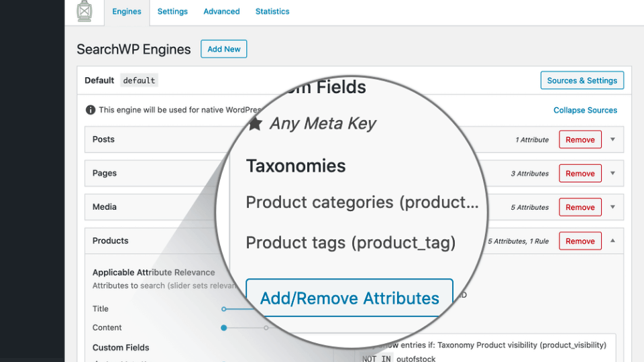Open Sources & Settings

(x=582, y=80)
